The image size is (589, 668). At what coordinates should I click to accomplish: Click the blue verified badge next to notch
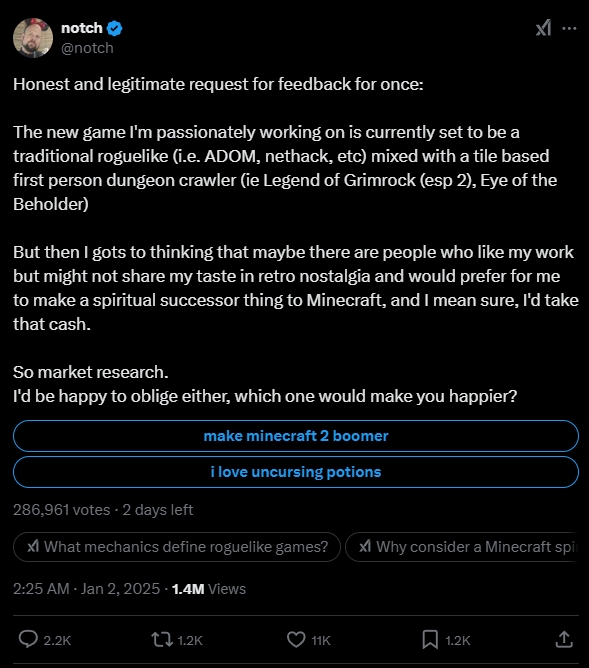coord(114,29)
